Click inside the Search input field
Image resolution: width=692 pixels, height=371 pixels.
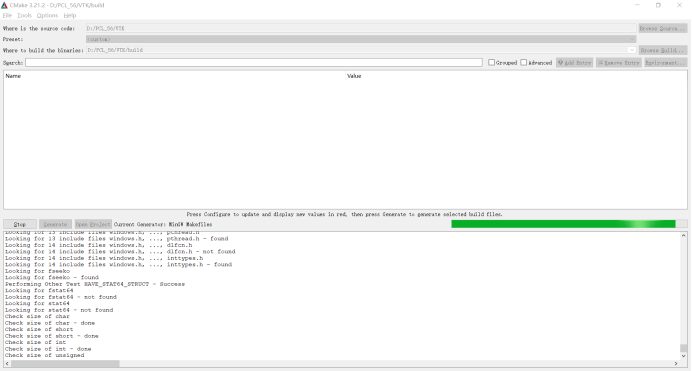coord(254,63)
